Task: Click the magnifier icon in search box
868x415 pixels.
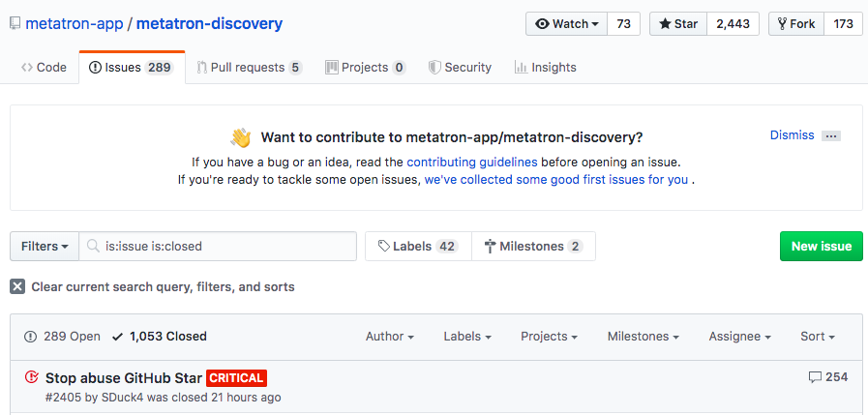Action: coord(94,247)
